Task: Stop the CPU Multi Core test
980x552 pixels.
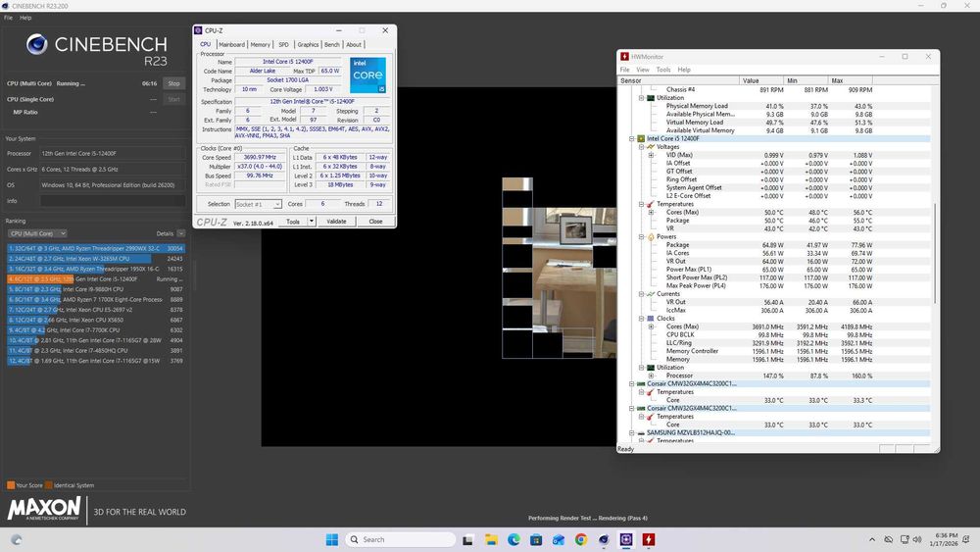Action: pos(173,83)
